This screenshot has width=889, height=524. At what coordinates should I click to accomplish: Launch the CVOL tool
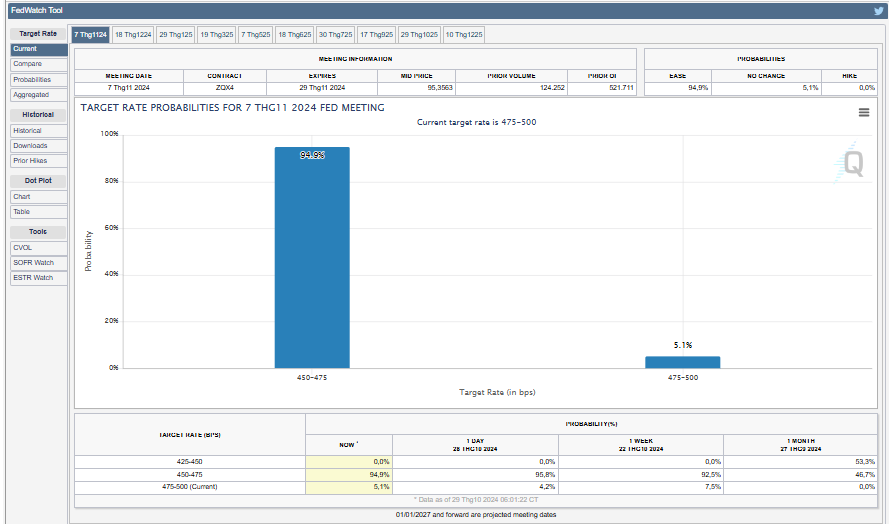38,247
